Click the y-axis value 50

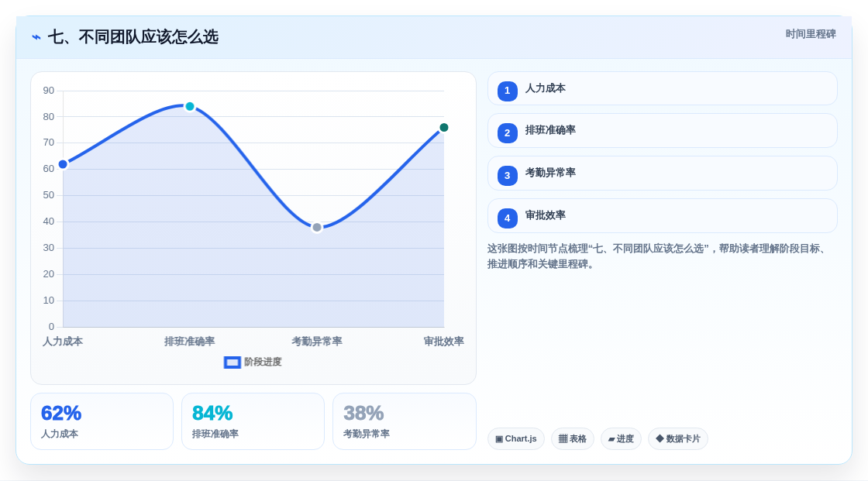49,195
